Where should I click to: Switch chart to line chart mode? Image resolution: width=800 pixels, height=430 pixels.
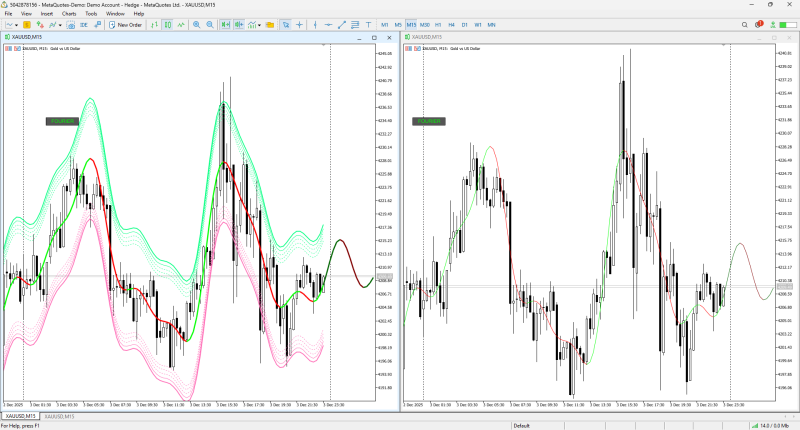pyautogui.click(x=181, y=24)
